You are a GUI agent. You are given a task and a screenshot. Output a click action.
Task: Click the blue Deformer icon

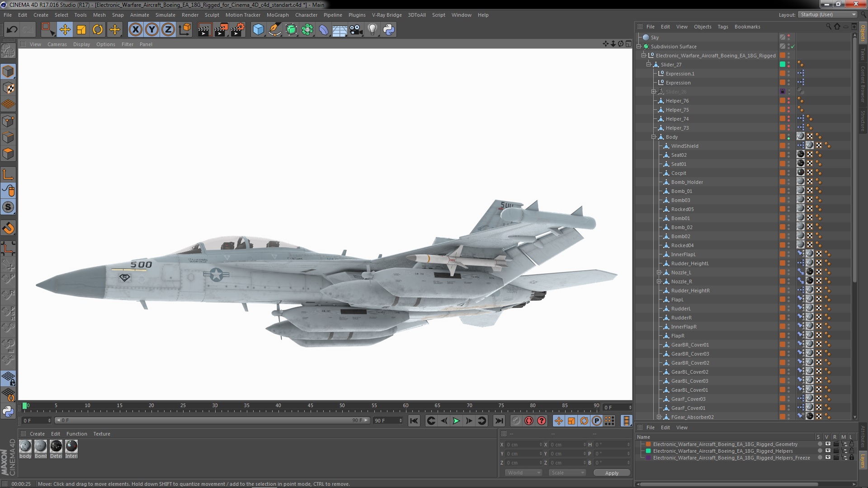pos(324,30)
